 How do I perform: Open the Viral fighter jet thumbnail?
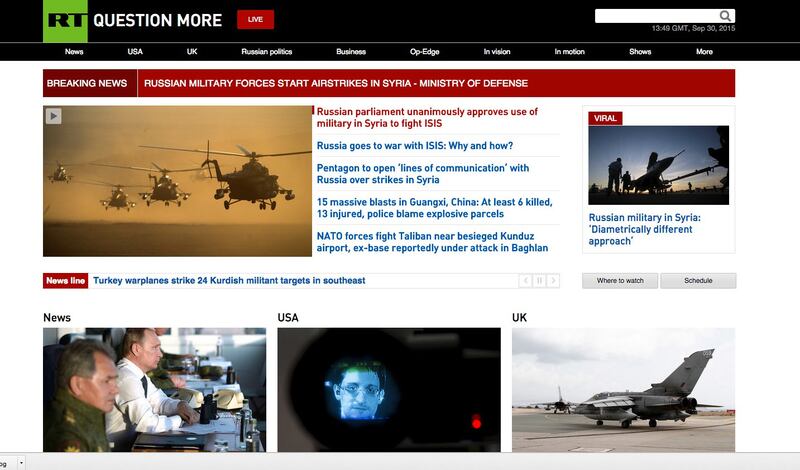658,165
